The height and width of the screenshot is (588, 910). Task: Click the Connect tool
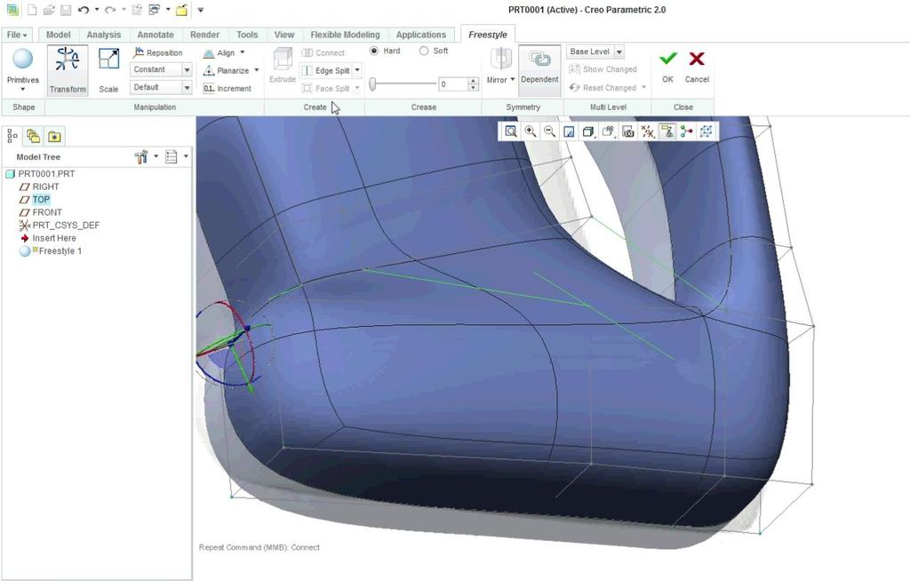coord(323,52)
